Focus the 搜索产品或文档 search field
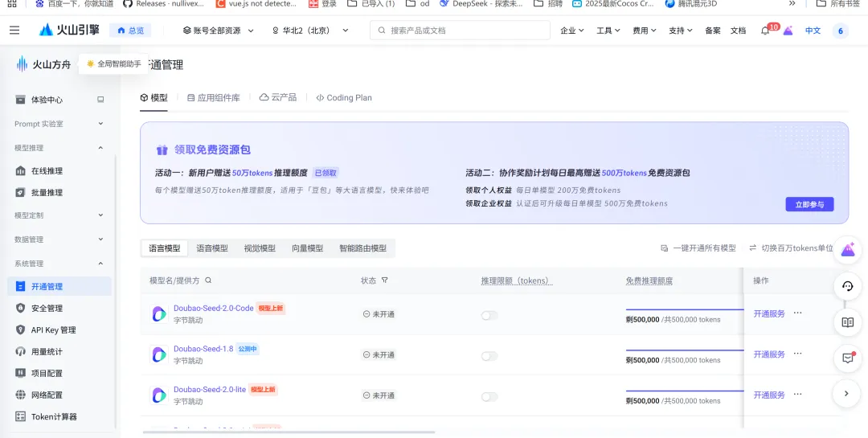 click(x=460, y=31)
